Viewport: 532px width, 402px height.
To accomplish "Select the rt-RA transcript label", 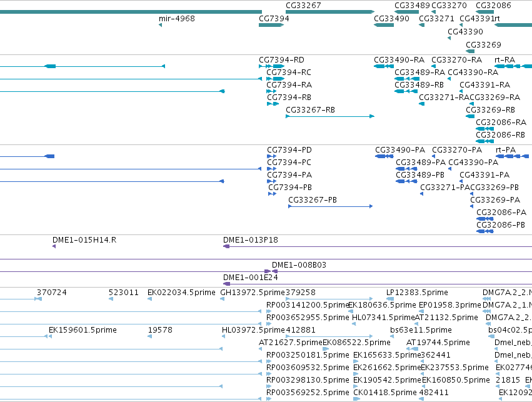I will click(x=505, y=61).
